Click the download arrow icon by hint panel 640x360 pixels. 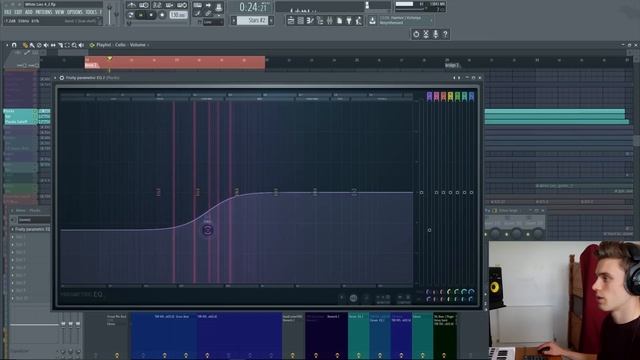pos(372,20)
